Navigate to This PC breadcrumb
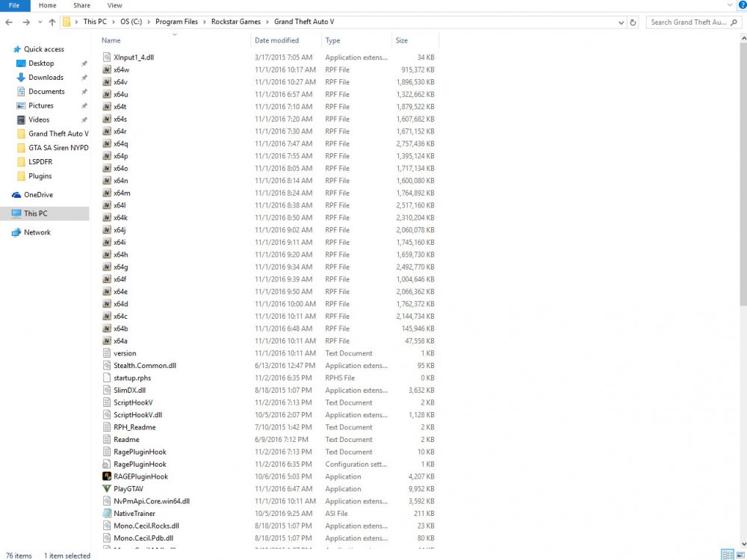Viewport: 747px width, 560px height. pos(95,22)
